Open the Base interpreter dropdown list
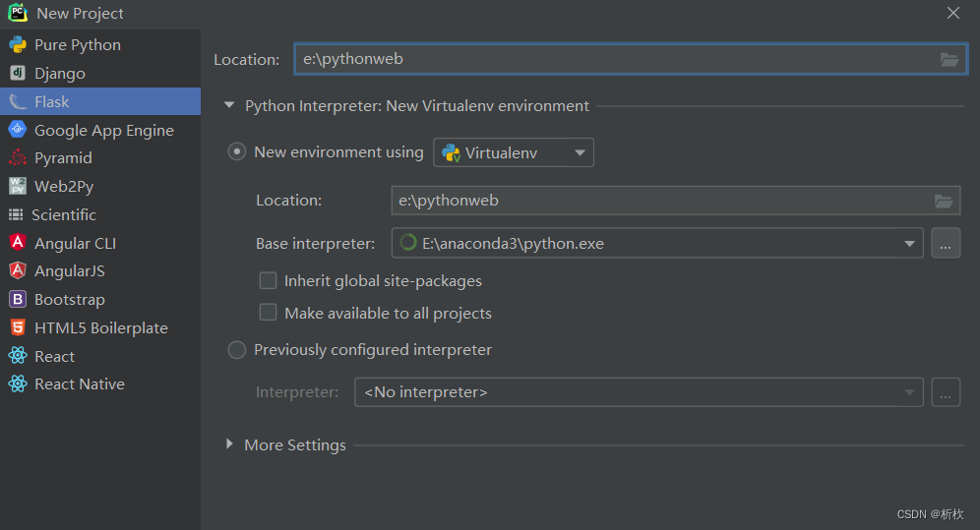The width and height of the screenshot is (980, 530). [909, 244]
